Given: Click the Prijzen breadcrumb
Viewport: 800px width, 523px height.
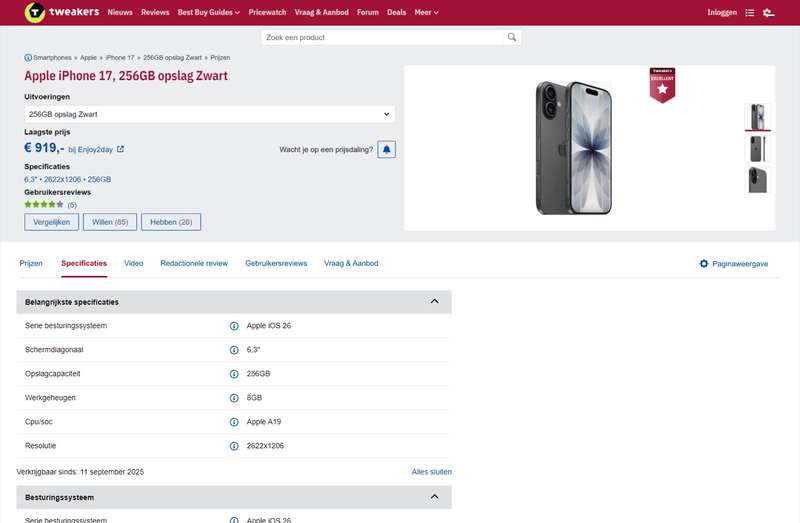Looking at the screenshot, I should click(x=220, y=58).
